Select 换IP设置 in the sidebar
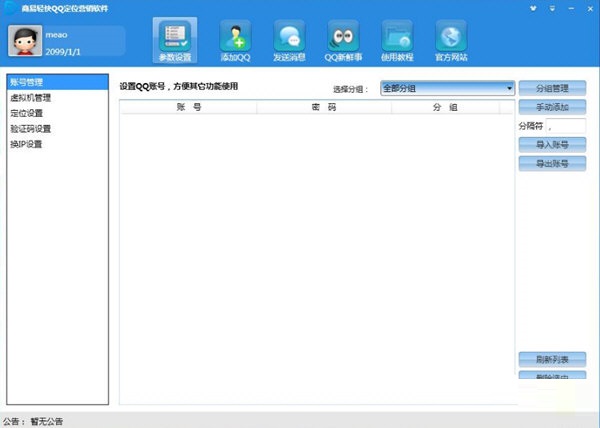 58,144
